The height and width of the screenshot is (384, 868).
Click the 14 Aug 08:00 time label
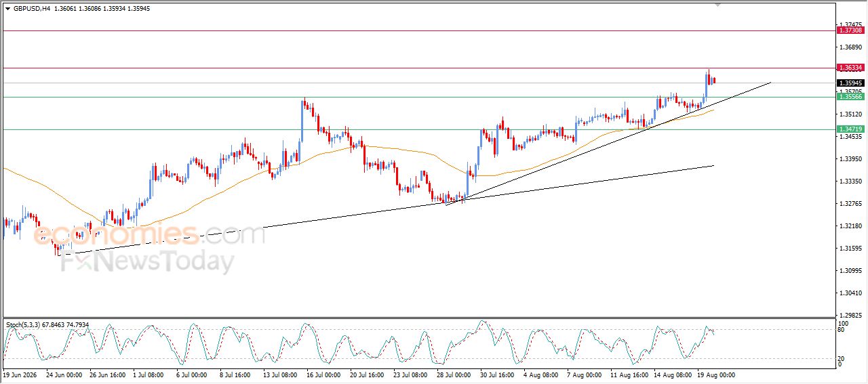pyautogui.click(x=671, y=375)
